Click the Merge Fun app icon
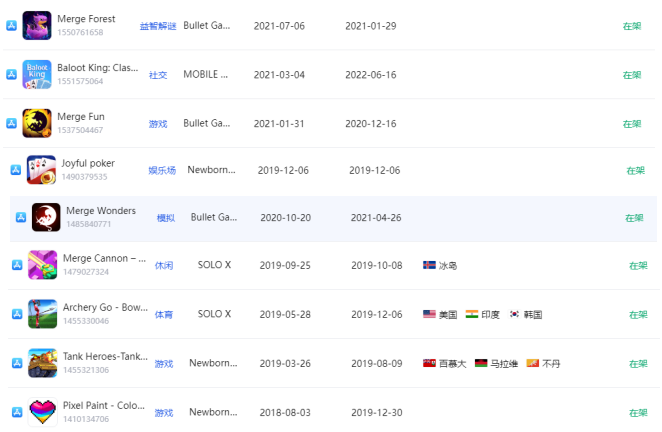This screenshot has width=662, height=432. pyautogui.click(x=37, y=123)
